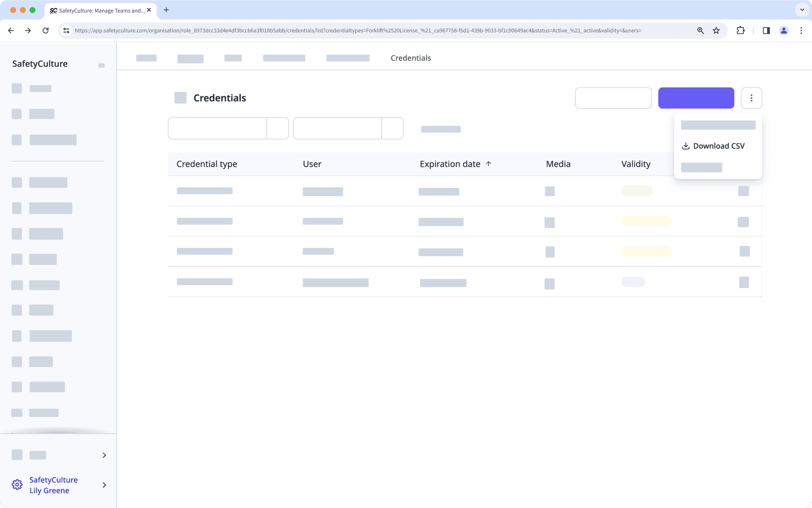
Task: Tick the checkbox beside the Credentials heading
Action: pos(180,97)
